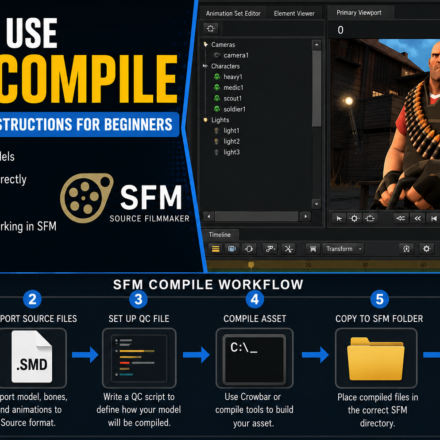Select the Timeline tab

coord(220,235)
